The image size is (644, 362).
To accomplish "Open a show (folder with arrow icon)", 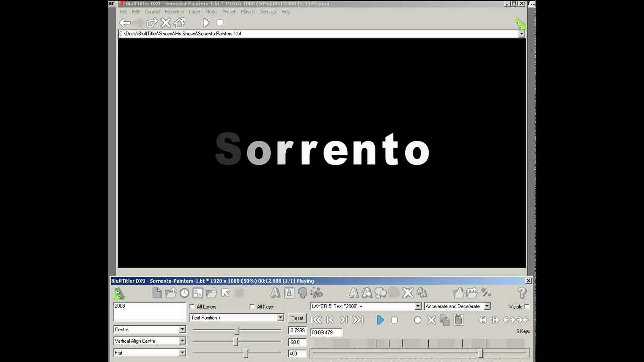I will pos(171,293).
